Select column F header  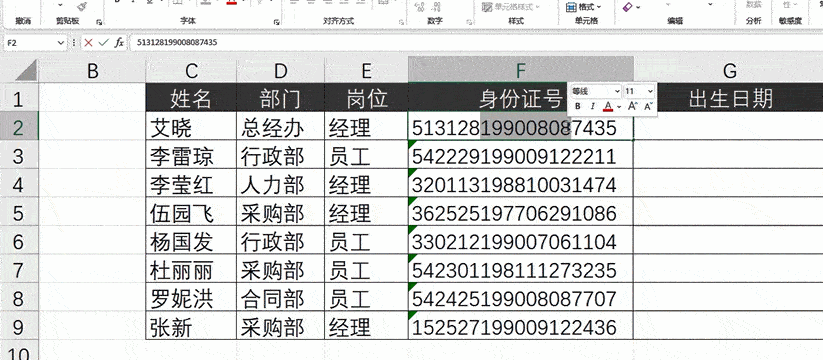(x=521, y=70)
